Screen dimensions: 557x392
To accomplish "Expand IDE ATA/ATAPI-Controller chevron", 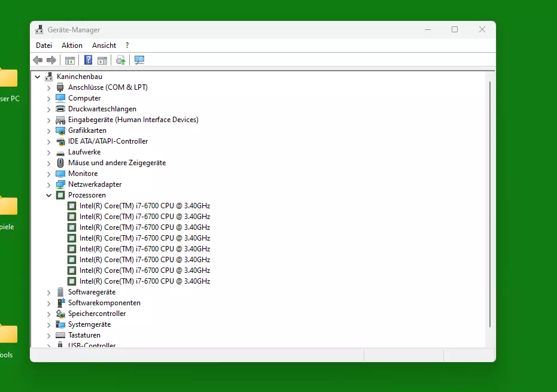I will pos(48,141).
